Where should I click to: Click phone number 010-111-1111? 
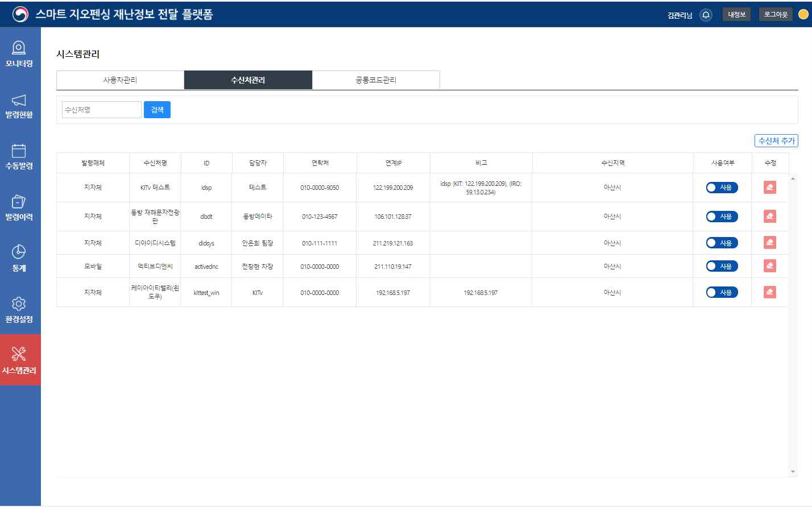click(x=320, y=243)
